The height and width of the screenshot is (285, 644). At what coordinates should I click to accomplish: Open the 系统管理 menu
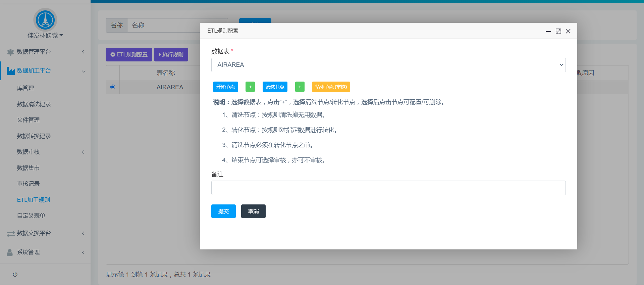[45, 252]
